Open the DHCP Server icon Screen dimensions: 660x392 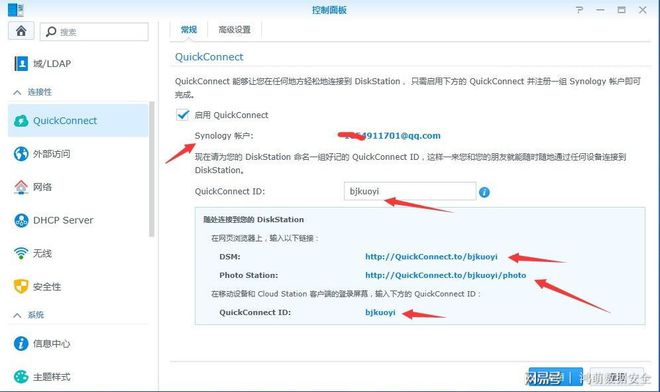21,220
